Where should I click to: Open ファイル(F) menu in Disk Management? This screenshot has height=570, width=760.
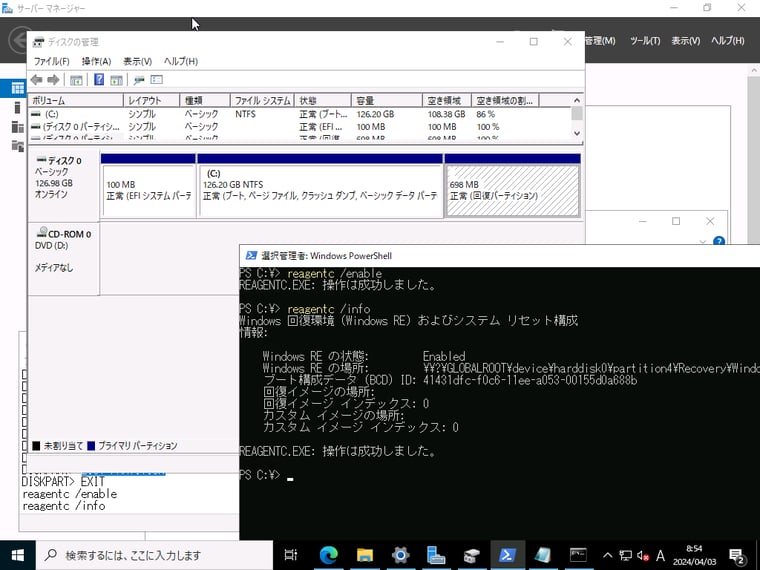point(51,62)
